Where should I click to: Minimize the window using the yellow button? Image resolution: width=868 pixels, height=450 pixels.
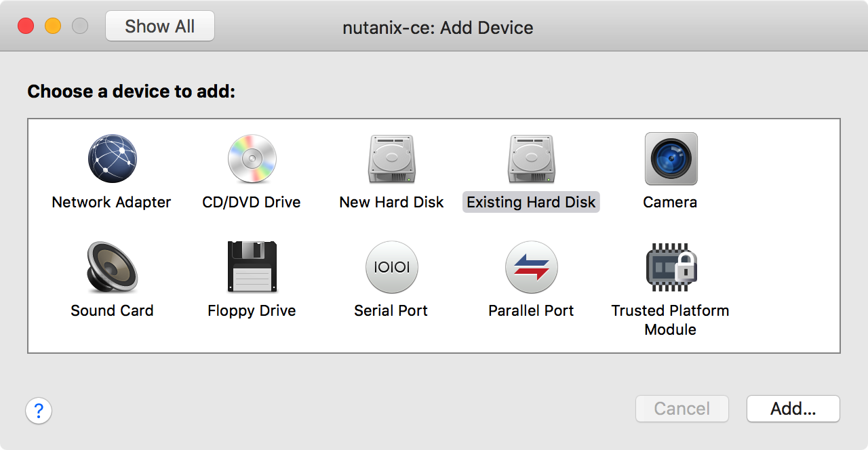coord(53,26)
